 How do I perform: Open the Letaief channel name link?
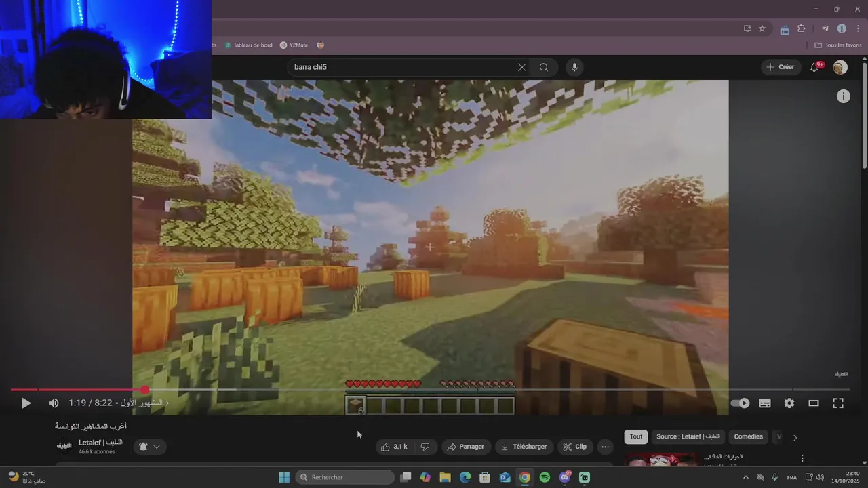click(x=100, y=443)
